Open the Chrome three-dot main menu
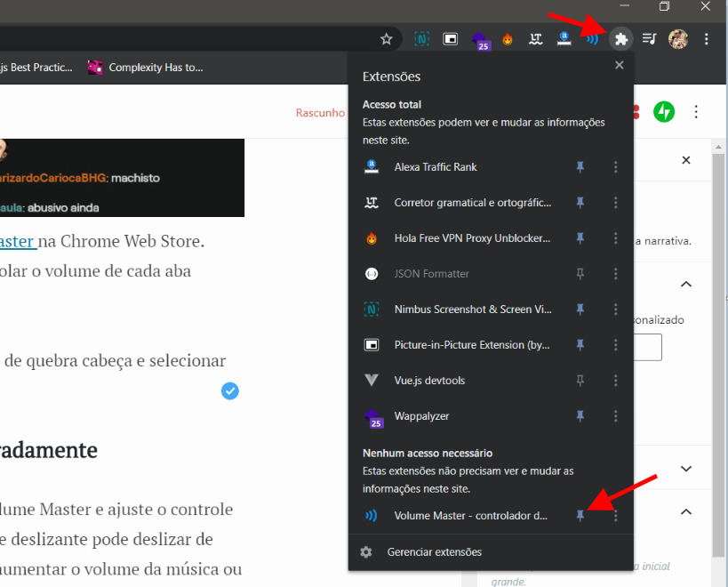Viewport: 728px width, 587px height. point(705,39)
